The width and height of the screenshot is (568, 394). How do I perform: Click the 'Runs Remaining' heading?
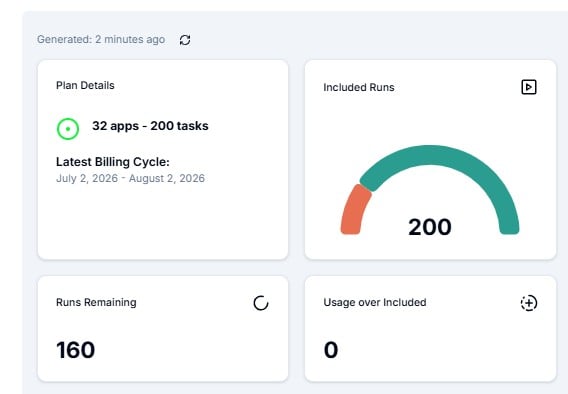96,302
